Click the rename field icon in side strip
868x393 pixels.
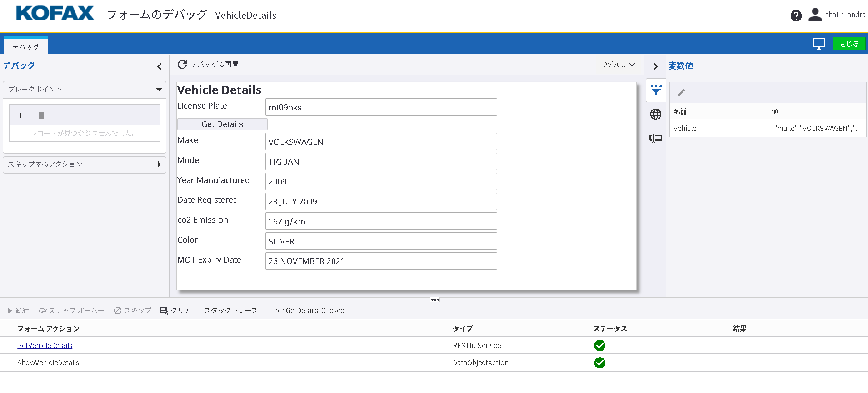[656, 138]
